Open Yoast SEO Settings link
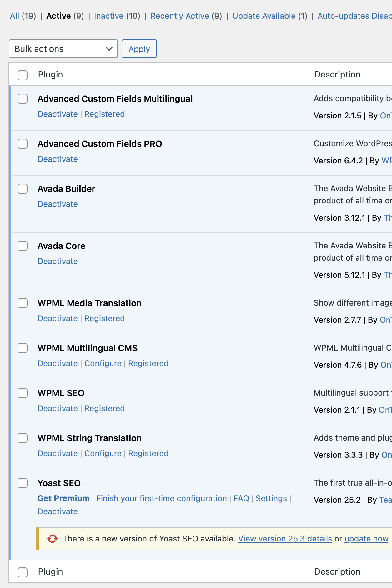Screen dimensions: 392x588 pyautogui.click(x=271, y=498)
